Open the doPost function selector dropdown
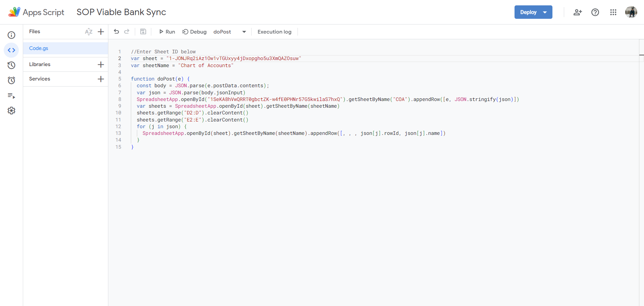This screenshot has width=644, height=306. tap(230, 32)
